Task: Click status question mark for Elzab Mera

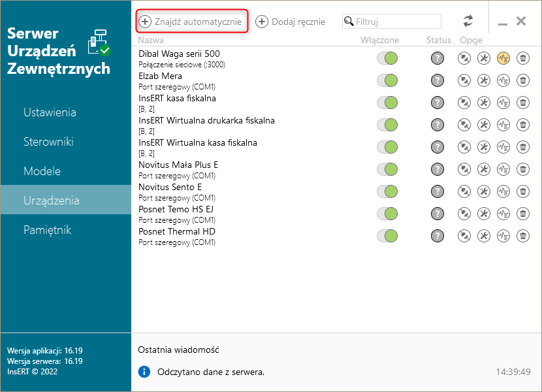Action: tap(438, 80)
